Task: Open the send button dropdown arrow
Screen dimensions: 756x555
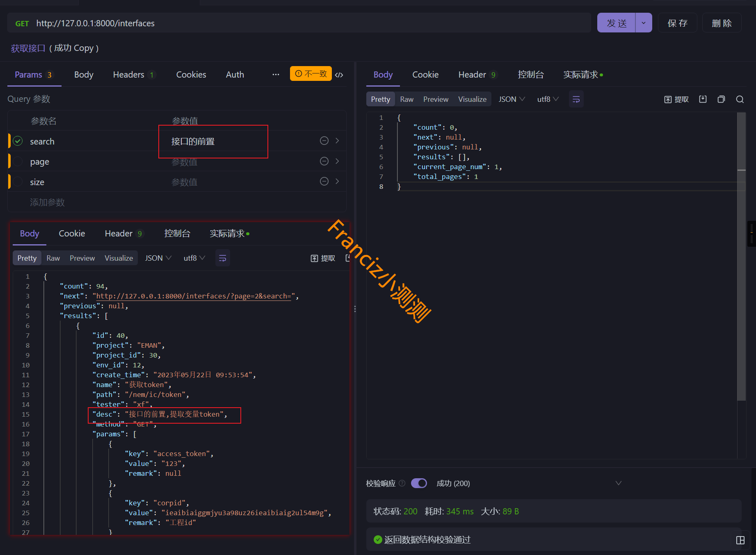Action: click(x=644, y=23)
